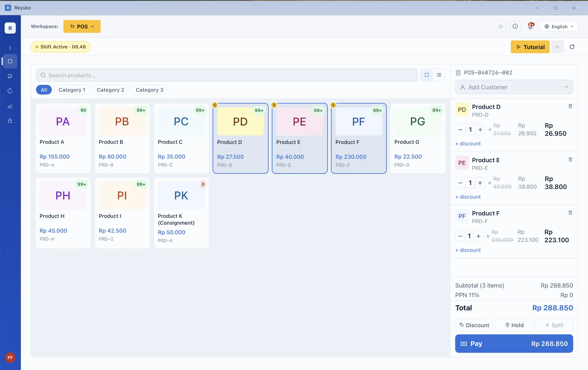Decrease Product E quantity
This screenshot has height=370, width=588.
click(460, 183)
